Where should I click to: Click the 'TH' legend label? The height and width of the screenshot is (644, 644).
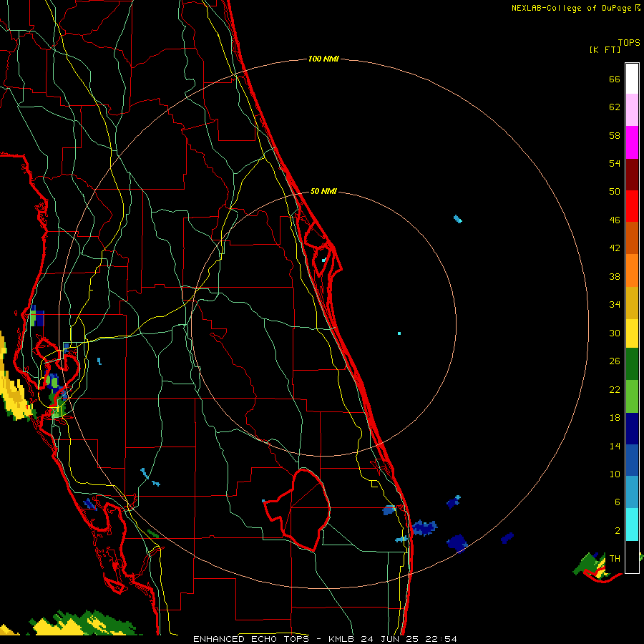[615, 559]
